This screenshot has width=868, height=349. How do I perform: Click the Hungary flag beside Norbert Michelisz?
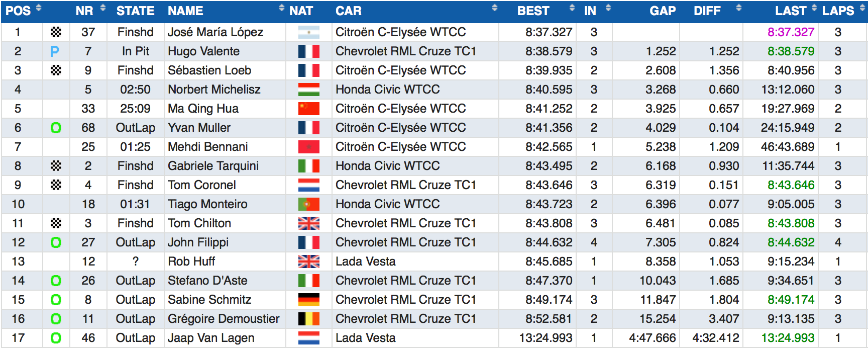coord(308,90)
